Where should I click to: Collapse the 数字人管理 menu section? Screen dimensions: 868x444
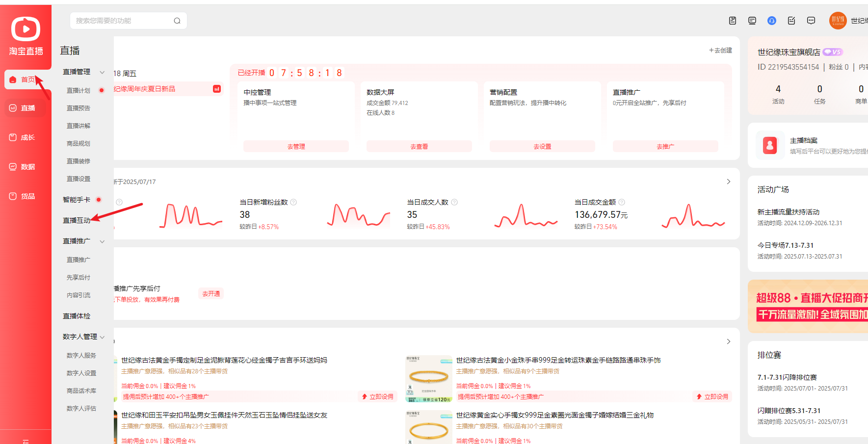click(x=102, y=337)
